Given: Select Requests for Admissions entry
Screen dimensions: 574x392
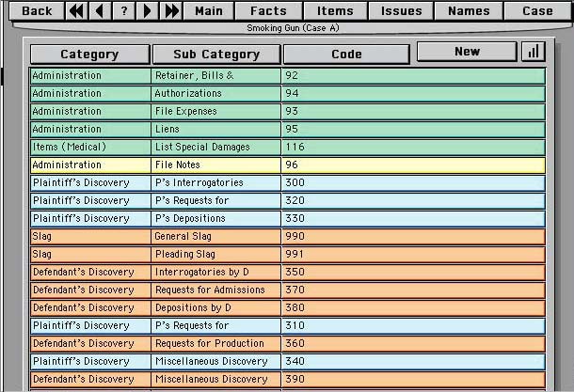Looking at the screenshot, I should (216, 290).
